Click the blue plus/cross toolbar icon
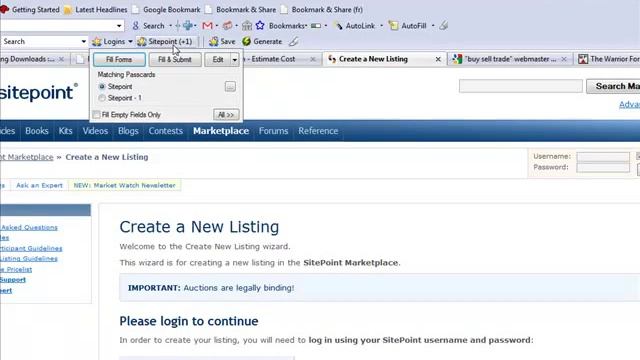The width and height of the screenshot is (640, 360). (188, 26)
